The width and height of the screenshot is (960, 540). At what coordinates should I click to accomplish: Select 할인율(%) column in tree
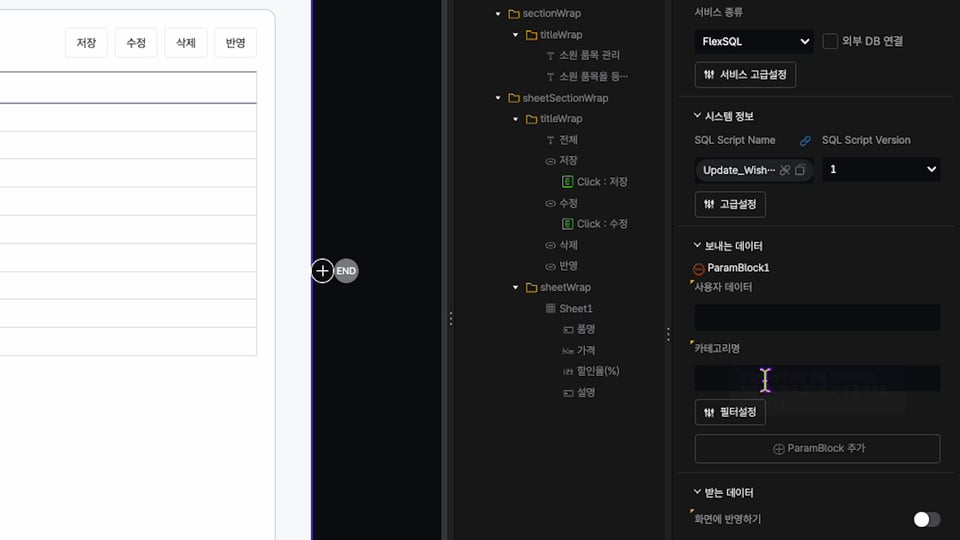pyautogui.click(x=598, y=371)
